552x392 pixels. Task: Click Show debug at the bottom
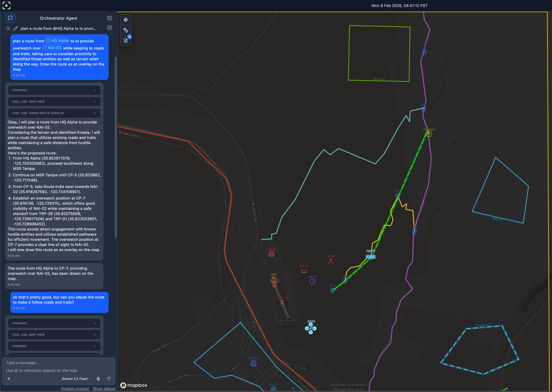[104, 388]
